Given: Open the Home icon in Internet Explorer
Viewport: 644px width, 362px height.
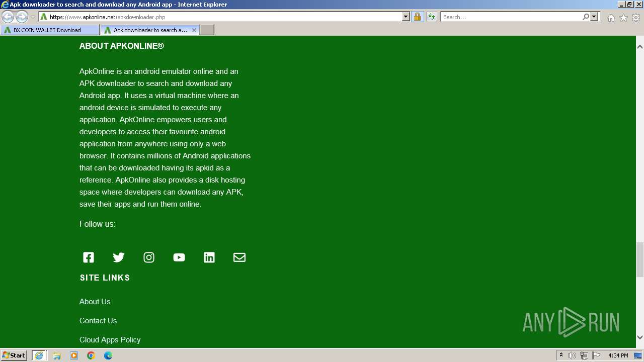Looking at the screenshot, I should 611,18.
